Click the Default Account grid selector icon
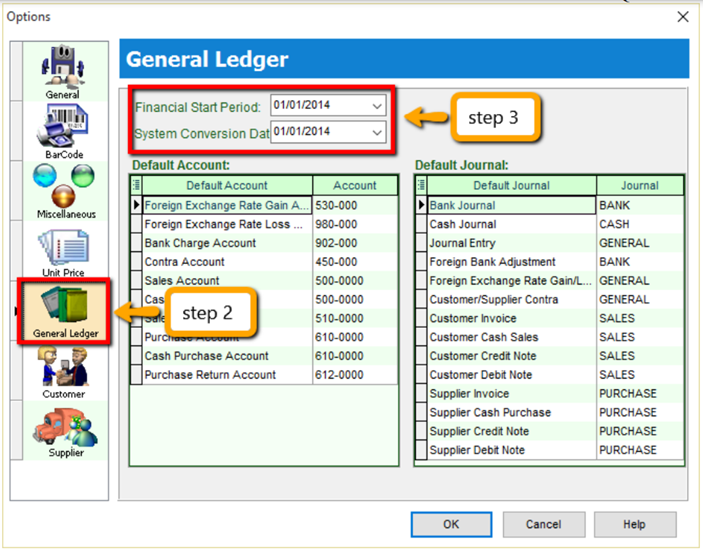 coord(136,185)
